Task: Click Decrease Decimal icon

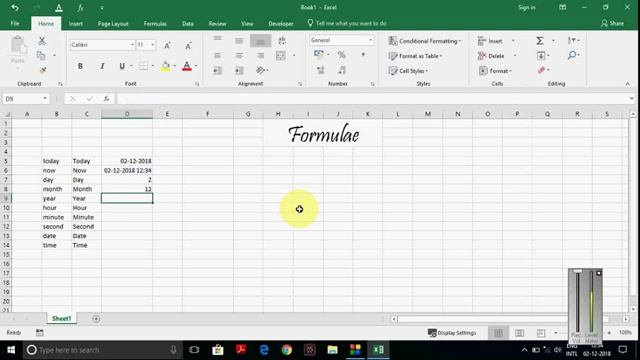Action: (x=342, y=70)
